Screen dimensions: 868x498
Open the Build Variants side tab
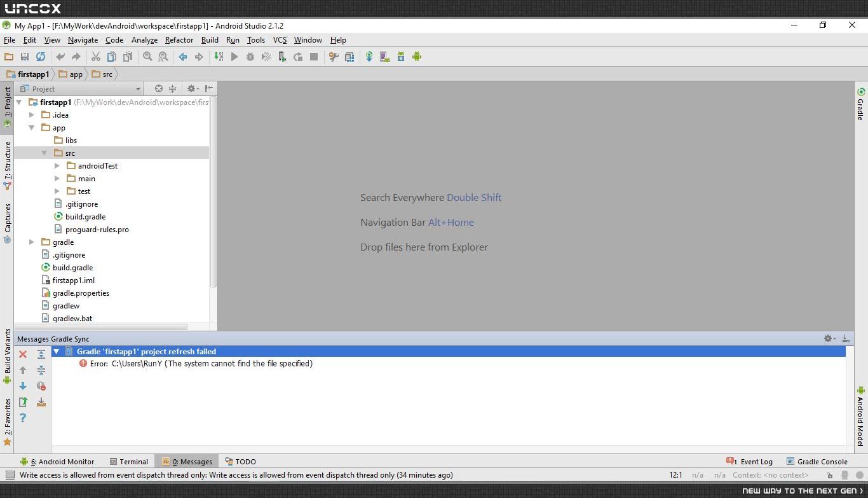click(x=7, y=356)
